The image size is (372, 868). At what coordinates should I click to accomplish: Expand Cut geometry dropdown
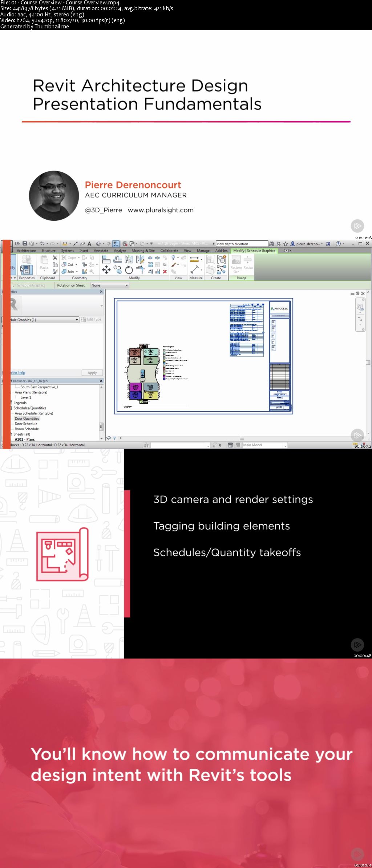[x=76, y=265]
